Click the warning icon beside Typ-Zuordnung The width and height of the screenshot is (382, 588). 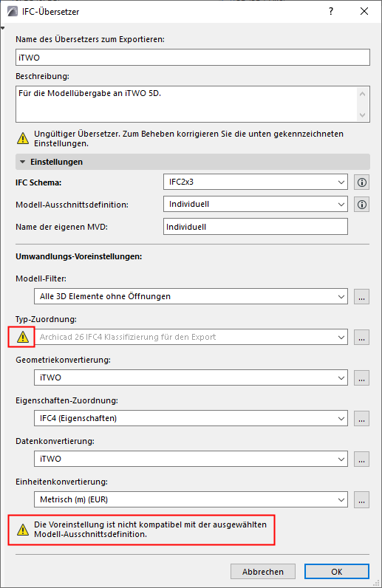click(23, 337)
